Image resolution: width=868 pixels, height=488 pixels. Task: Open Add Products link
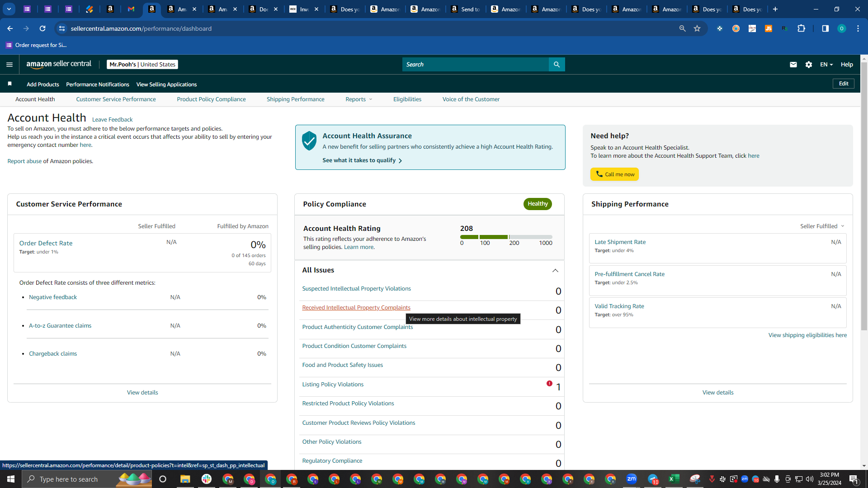point(43,84)
